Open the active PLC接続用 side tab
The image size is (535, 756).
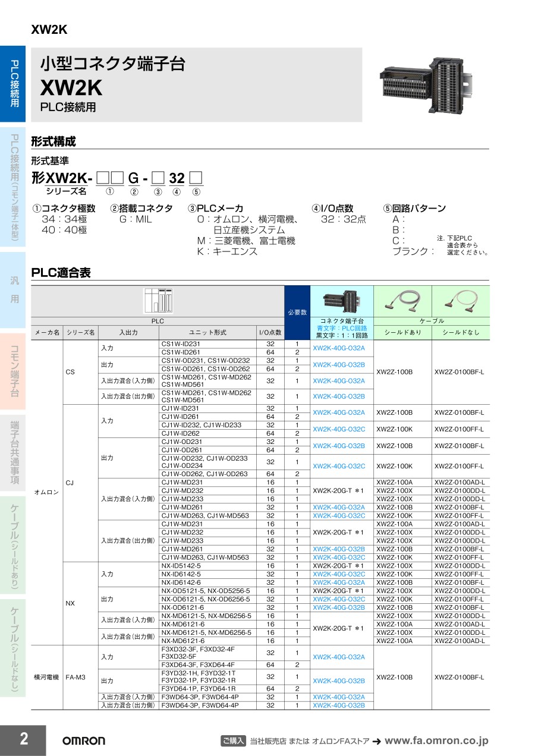13,83
